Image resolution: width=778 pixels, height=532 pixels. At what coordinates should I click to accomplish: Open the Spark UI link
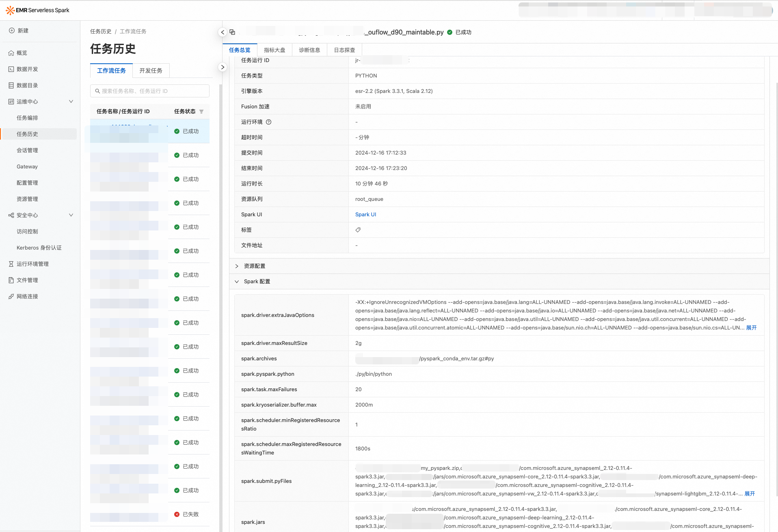365,215
